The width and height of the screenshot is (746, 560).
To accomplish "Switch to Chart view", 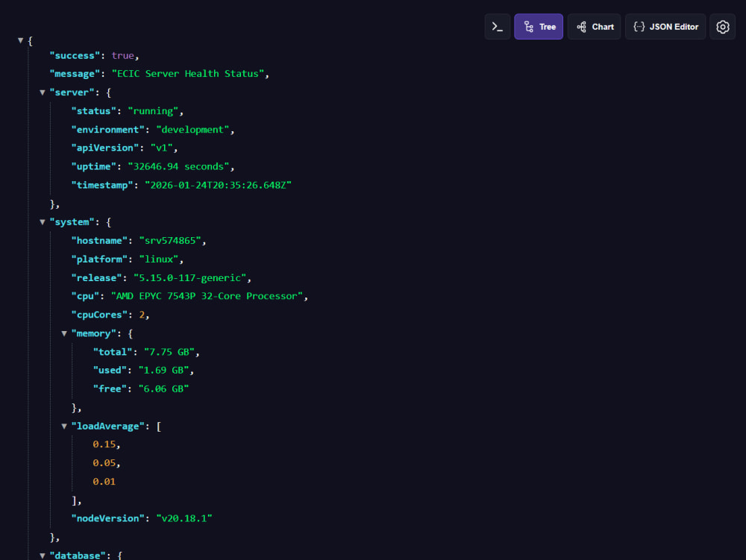I will (x=595, y=27).
